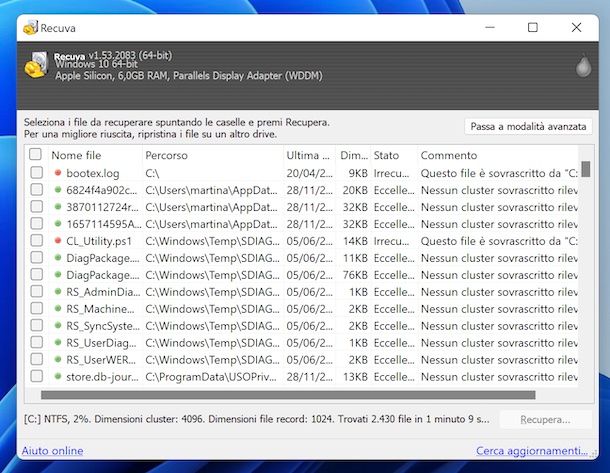Click the 3870112724r... file name
The width and height of the screenshot is (610, 473).
pyautogui.click(x=102, y=207)
